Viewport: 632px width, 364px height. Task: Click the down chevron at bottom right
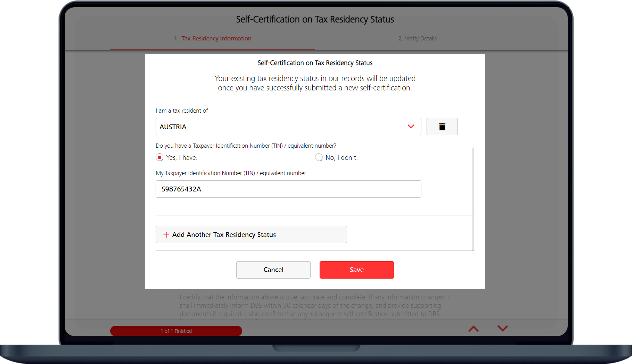pyautogui.click(x=503, y=328)
